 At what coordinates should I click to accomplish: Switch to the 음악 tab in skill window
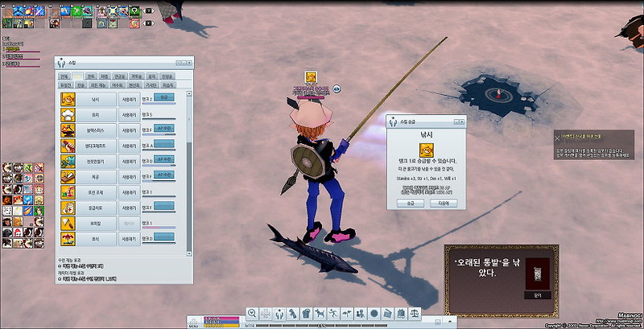pyautogui.click(x=152, y=76)
